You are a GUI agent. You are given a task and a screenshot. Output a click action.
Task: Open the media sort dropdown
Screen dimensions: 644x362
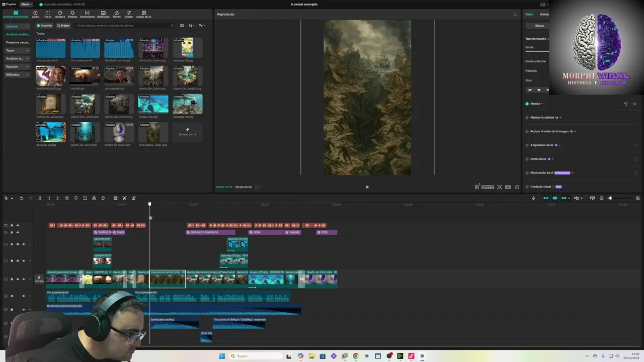[x=191, y=26]
